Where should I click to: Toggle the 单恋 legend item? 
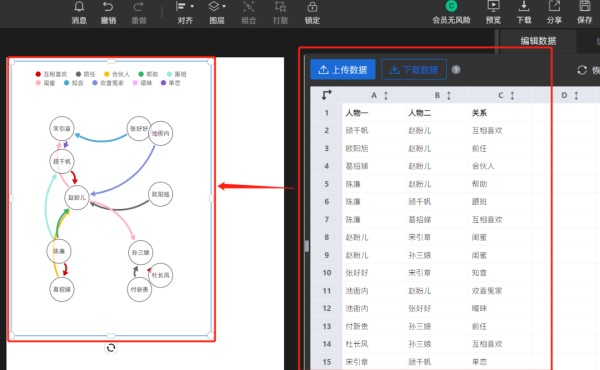click(x=171, y=83)
